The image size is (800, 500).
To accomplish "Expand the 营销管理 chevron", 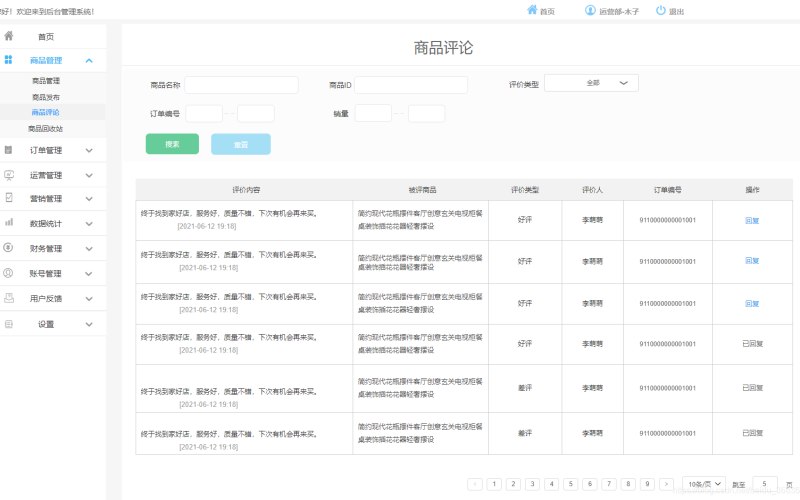I will (x=89, y=199).
